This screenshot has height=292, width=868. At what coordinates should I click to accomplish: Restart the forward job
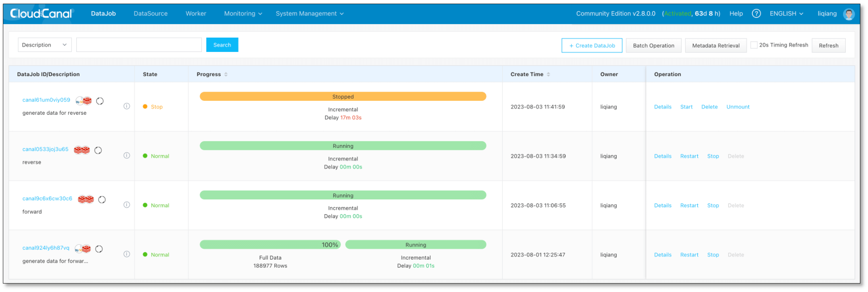click(689, 206)
